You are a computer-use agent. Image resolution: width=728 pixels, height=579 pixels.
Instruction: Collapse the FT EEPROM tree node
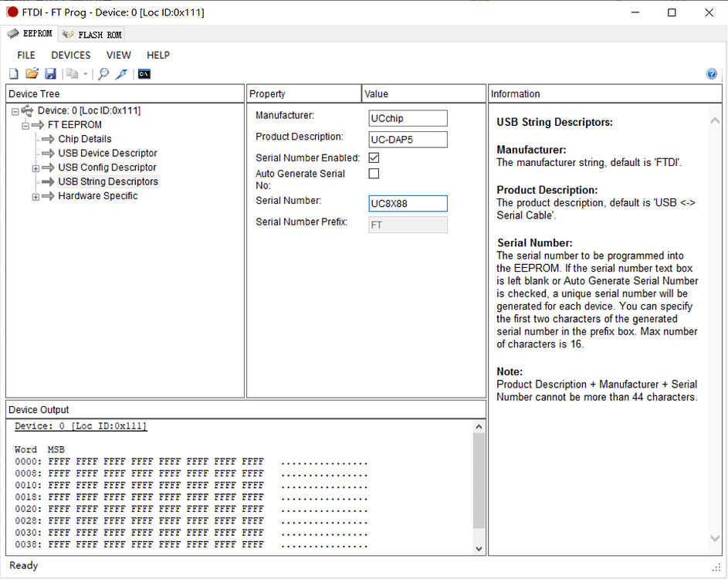[x=25, y=125]
